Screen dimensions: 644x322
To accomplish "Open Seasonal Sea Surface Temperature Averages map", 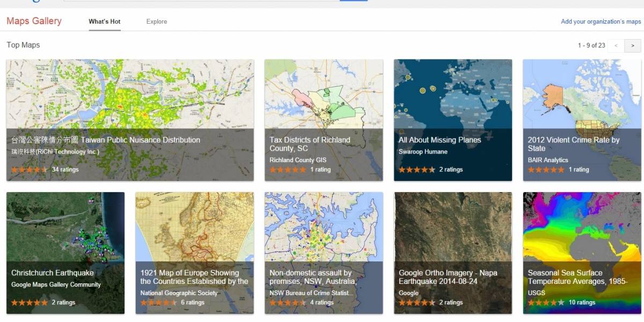I will (582, 253).
